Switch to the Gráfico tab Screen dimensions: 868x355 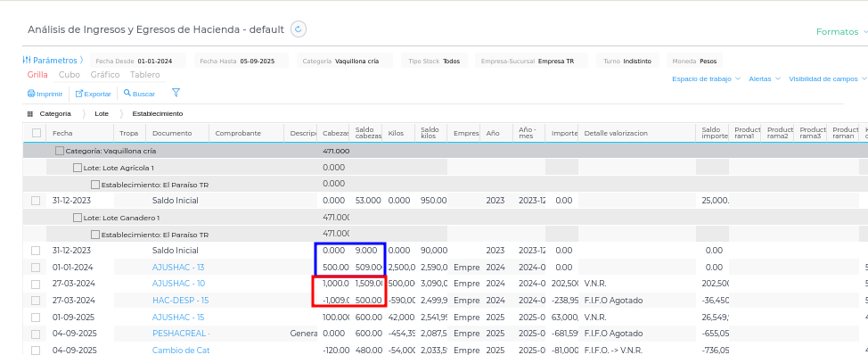(105, 75)
